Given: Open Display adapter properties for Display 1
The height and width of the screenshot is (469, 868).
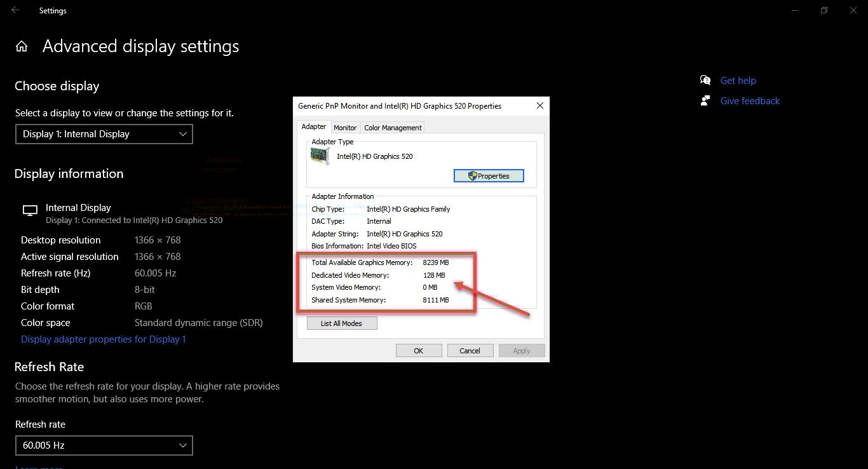Looking at the screenshot, I should [103, 339].
